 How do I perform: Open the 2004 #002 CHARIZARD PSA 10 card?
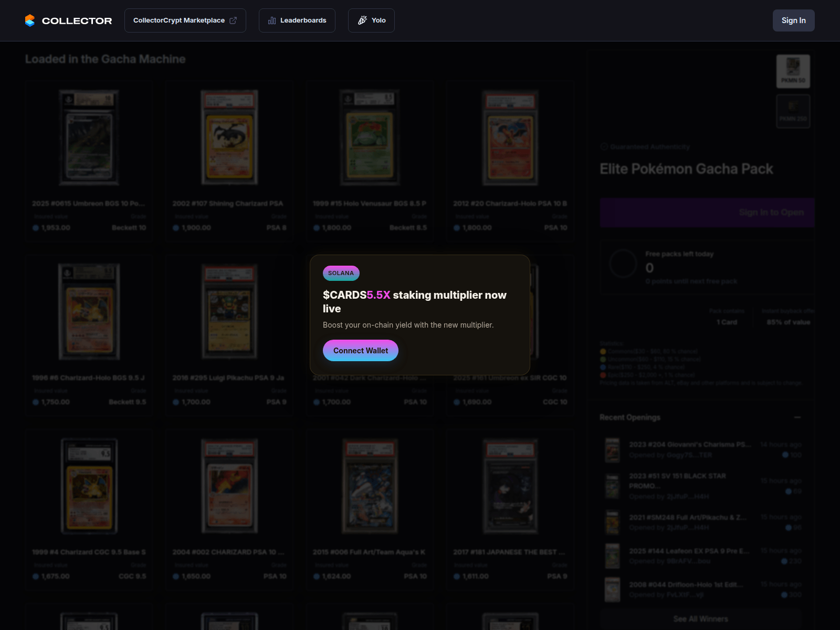click(x=229, y=509)
